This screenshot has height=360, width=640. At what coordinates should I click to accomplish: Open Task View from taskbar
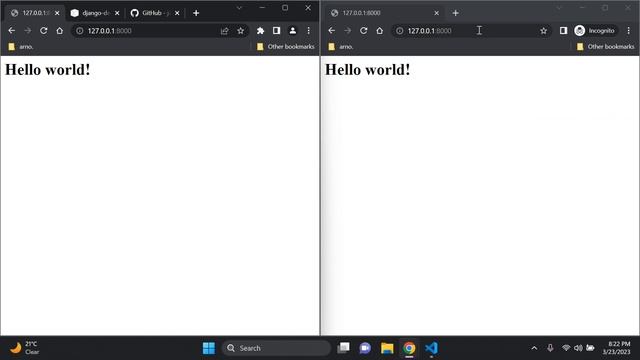point(343,348)
